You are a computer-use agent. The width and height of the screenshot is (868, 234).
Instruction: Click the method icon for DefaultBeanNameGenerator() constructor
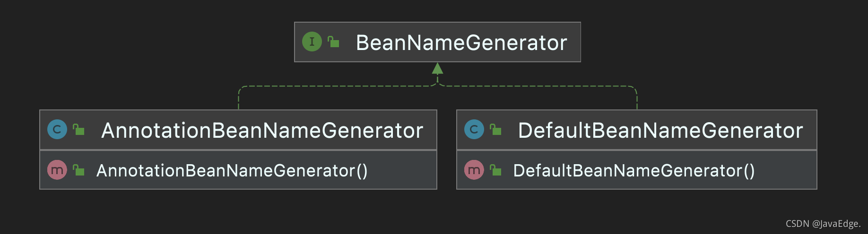click(x=474, y=170)
